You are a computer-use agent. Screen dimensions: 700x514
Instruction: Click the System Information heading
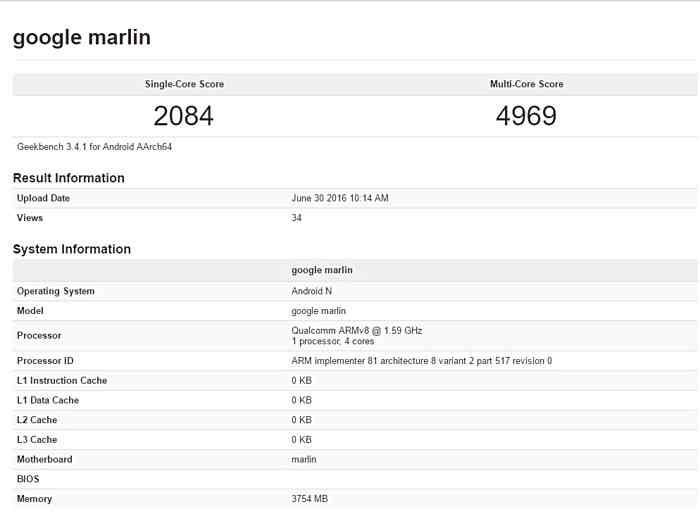pos(72,249)
